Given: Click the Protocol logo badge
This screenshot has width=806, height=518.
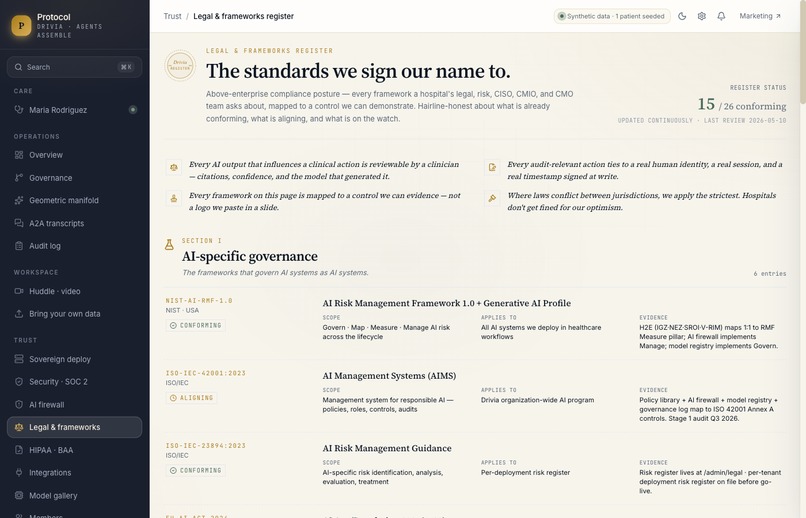Looking at the screenshot, I should pyautogui.click(x=21, y=25).
